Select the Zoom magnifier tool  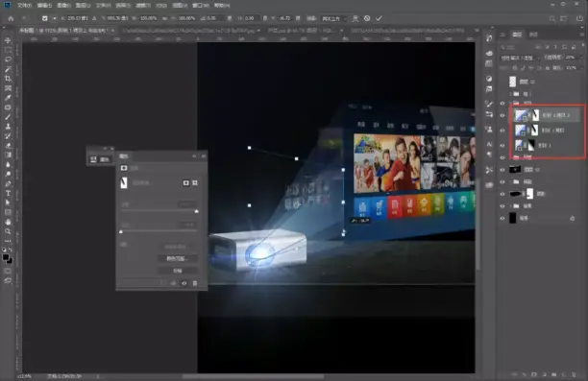coord(8,231)
